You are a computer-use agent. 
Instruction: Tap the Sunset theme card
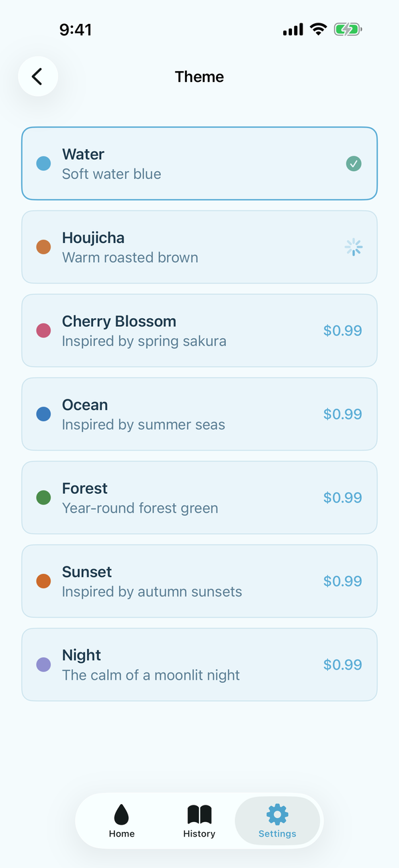(x=199, y=580)
